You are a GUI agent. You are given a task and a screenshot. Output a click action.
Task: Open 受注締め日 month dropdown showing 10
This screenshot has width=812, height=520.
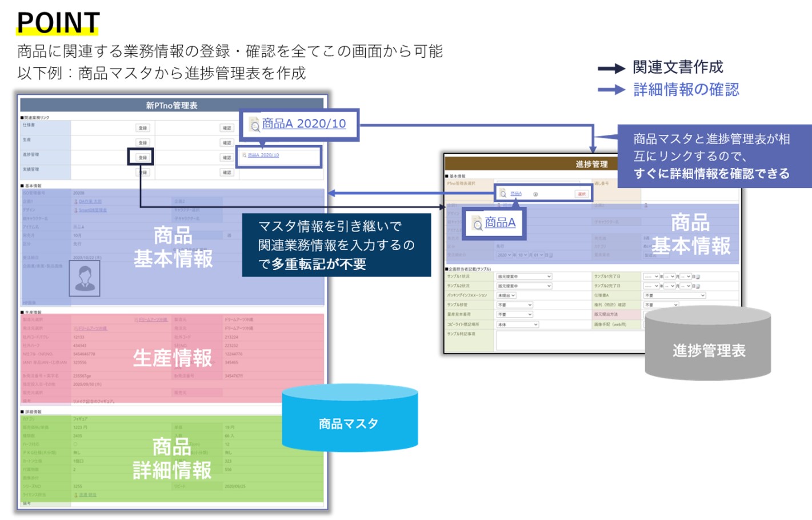click(522, 255)
